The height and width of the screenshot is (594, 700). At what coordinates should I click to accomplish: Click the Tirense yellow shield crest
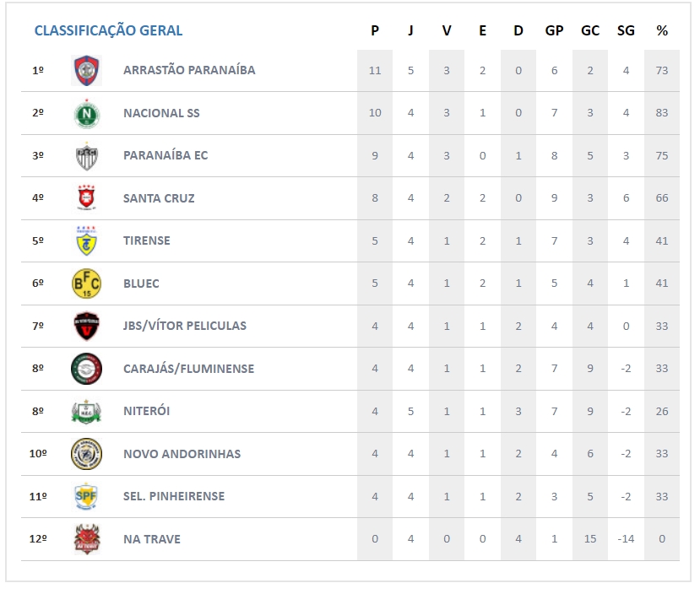pyautogui.click(x=86, y=240)
